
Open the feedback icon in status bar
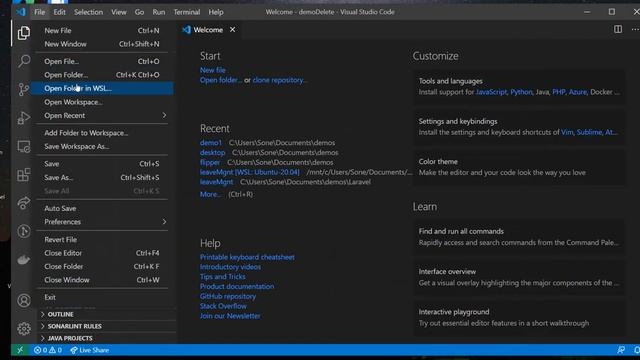point(621,350)
